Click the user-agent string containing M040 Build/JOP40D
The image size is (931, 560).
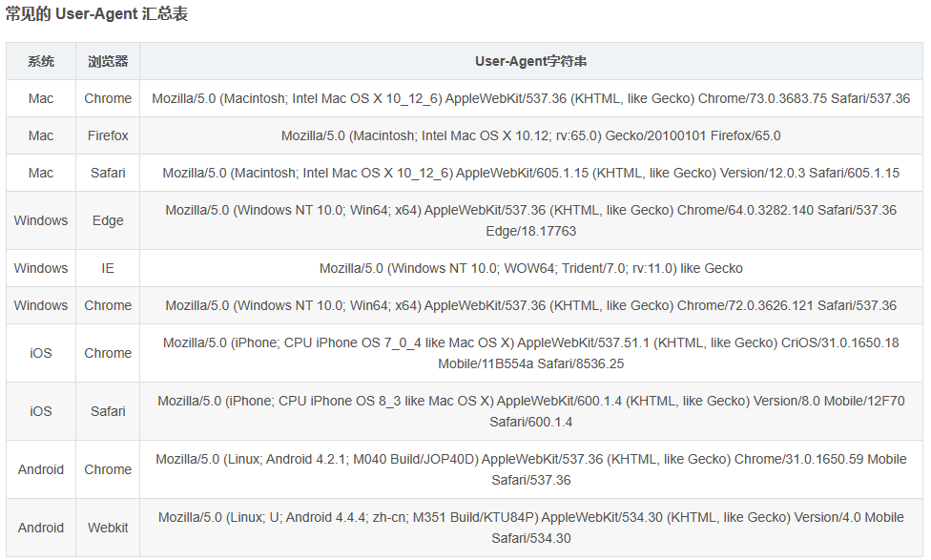pos(530,469)
